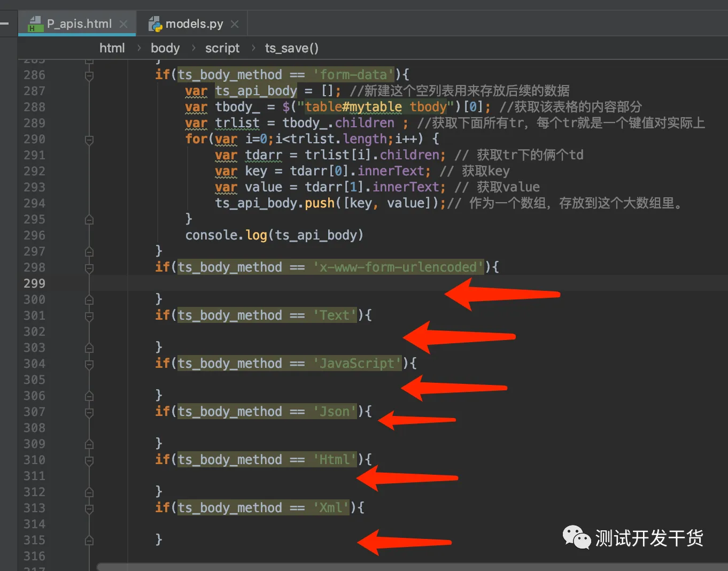Collapse the 'Json' if block at line 307
728x571 pixels.
click(89, 412)
